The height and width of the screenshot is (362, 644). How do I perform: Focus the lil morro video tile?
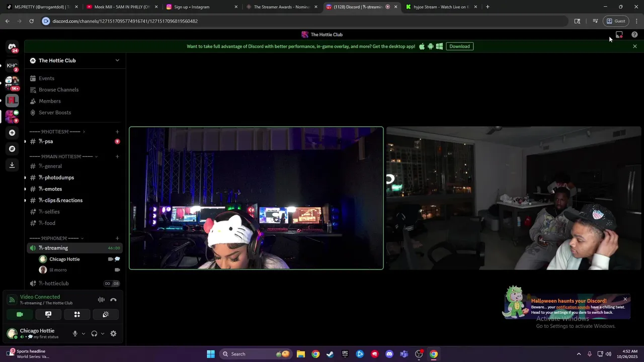514,198
